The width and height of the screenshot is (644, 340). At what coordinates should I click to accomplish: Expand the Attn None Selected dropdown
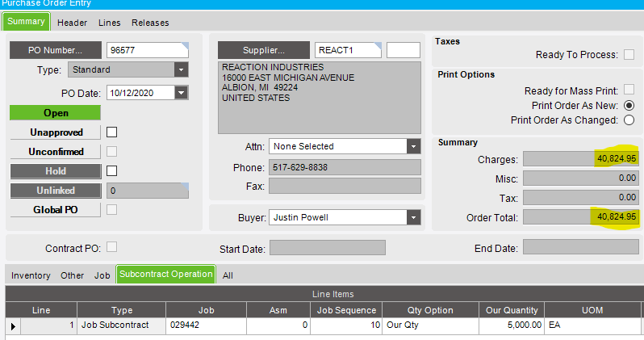tap(413, 146)
